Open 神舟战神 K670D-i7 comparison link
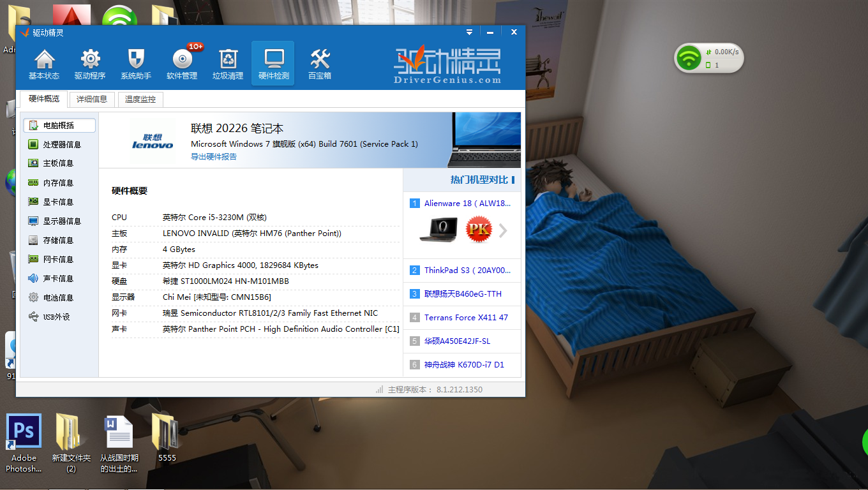868x490 pixels. click(x=464, y=365)
